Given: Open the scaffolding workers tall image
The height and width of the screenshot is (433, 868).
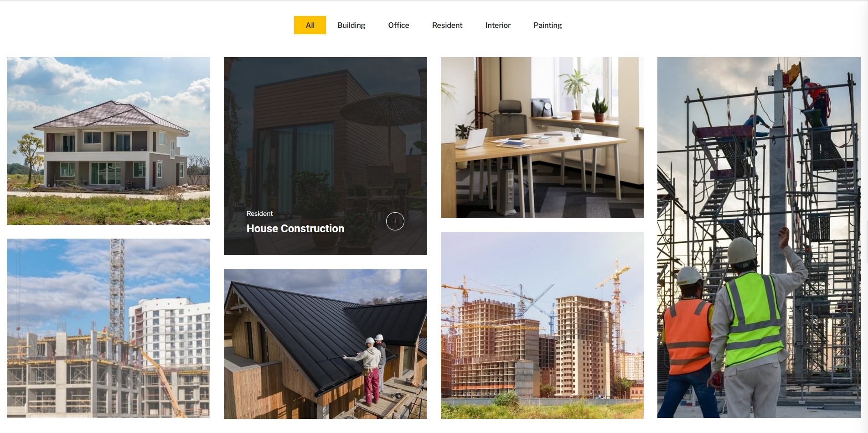Looking at the screenshot, I should tap(759, 237).
